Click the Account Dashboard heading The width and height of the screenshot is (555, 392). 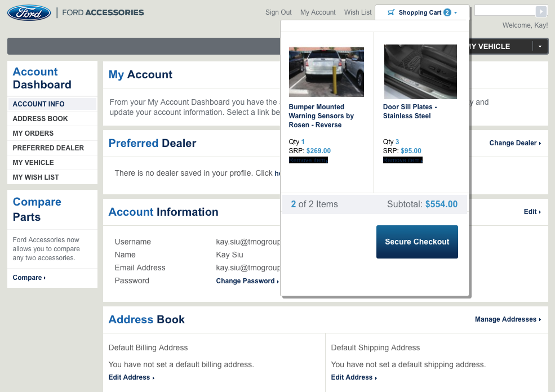(x=42, y=78)
